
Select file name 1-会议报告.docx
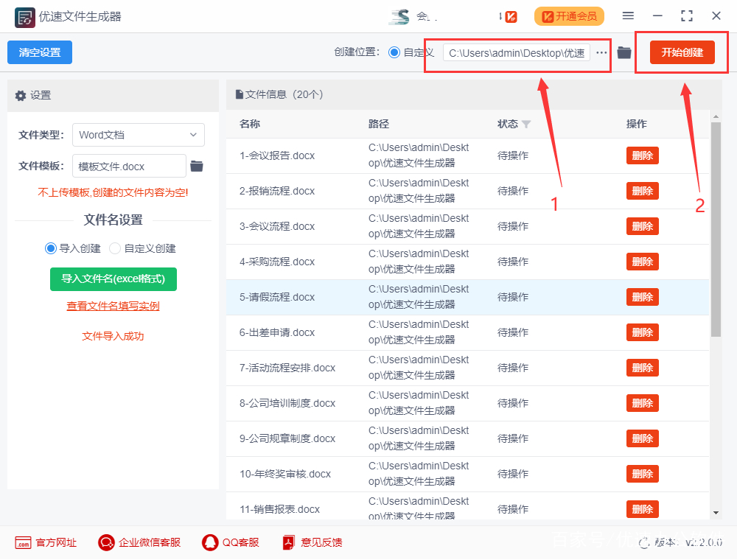point(277,155)
